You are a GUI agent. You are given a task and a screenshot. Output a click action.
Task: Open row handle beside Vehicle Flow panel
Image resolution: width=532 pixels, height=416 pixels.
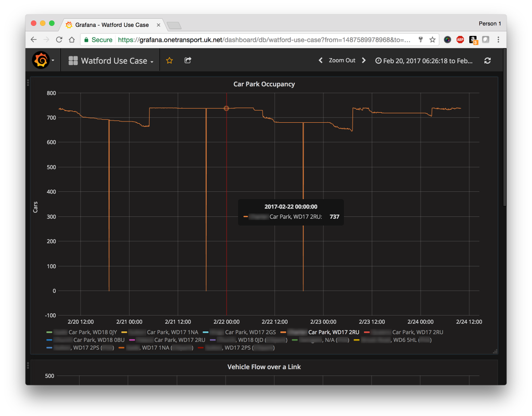[28, 366]
